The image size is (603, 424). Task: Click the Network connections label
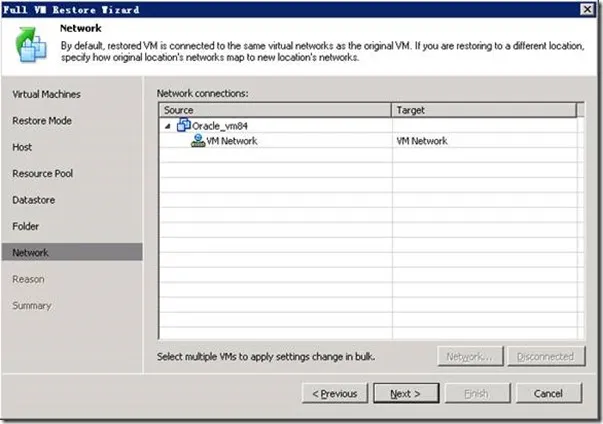tap(202, 93)
